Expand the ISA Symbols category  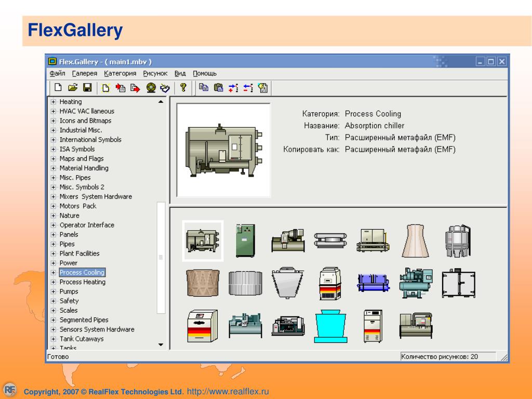[x=54, y=149]
